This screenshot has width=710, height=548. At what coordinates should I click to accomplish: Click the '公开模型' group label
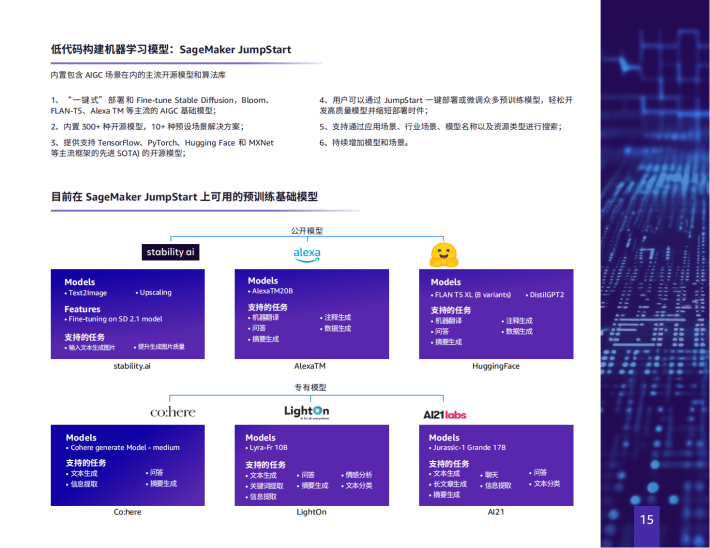tap(307, 231)
